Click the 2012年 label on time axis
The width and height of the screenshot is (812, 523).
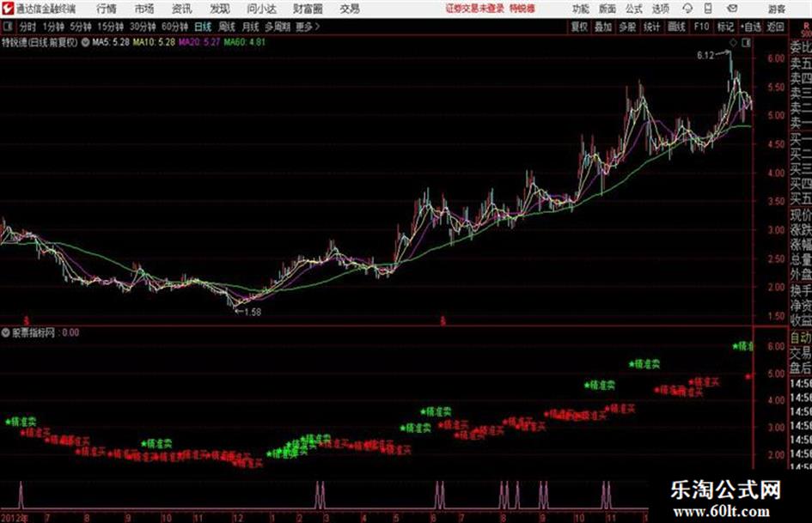point(15,518)
